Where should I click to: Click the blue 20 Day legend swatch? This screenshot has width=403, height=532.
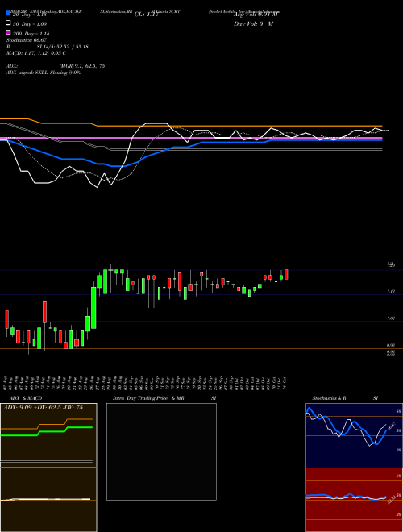9,13
